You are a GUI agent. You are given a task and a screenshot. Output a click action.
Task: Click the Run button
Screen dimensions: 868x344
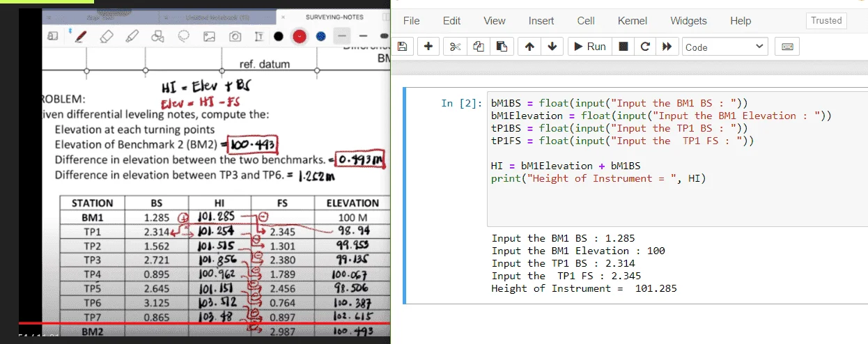click(x=589, y=47)
